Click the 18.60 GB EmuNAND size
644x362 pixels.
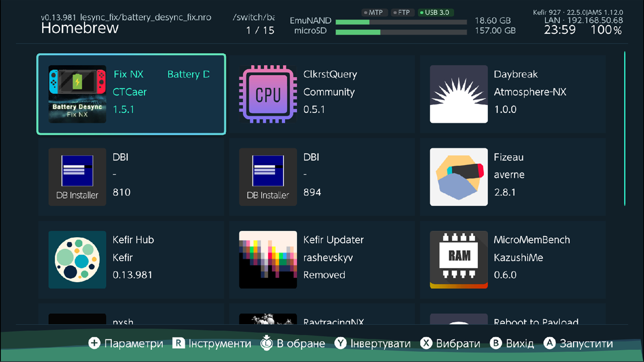tap(493, 21)
